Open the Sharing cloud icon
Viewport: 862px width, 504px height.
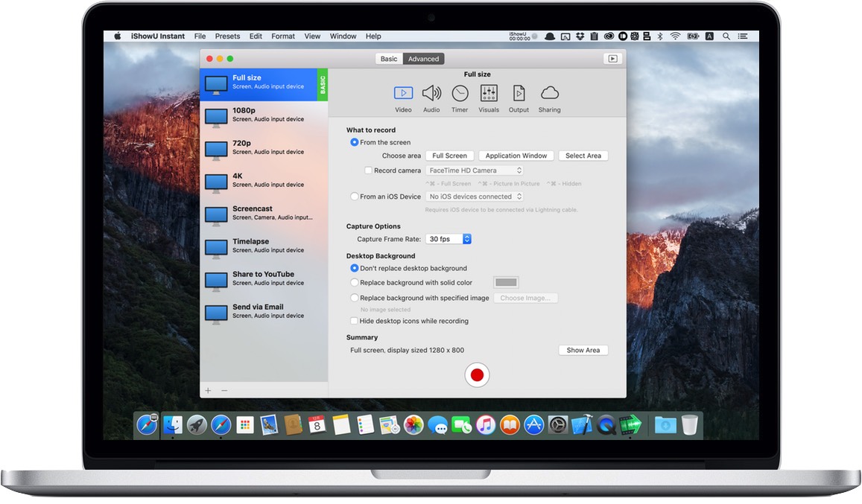coord(549,92)
